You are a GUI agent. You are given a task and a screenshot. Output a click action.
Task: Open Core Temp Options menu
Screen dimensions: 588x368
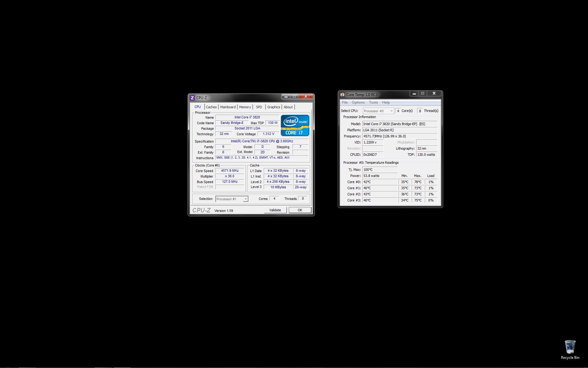pos(358,102)
